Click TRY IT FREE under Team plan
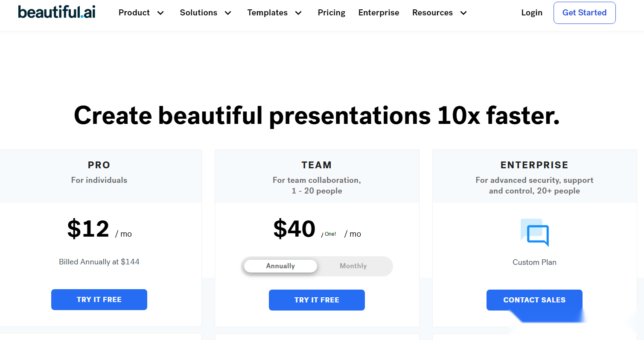Viewport: 644px width, 340px height. pos(317,300)
